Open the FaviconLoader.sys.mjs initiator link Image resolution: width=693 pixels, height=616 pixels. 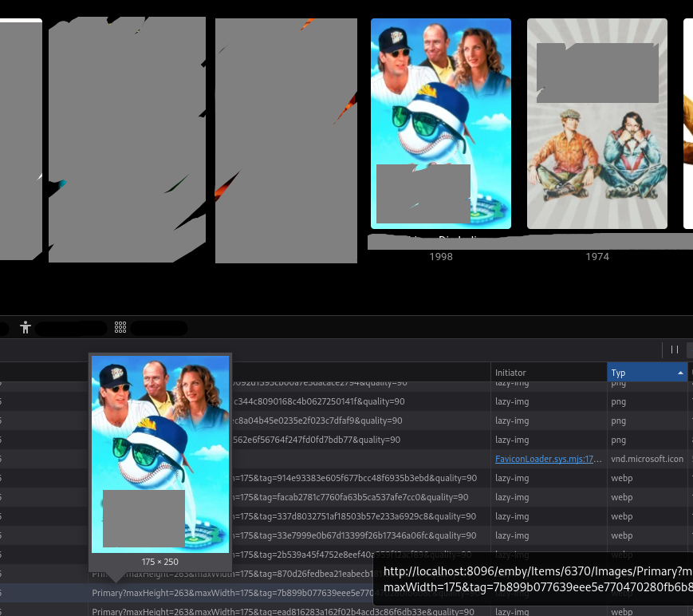coord(548,459)
